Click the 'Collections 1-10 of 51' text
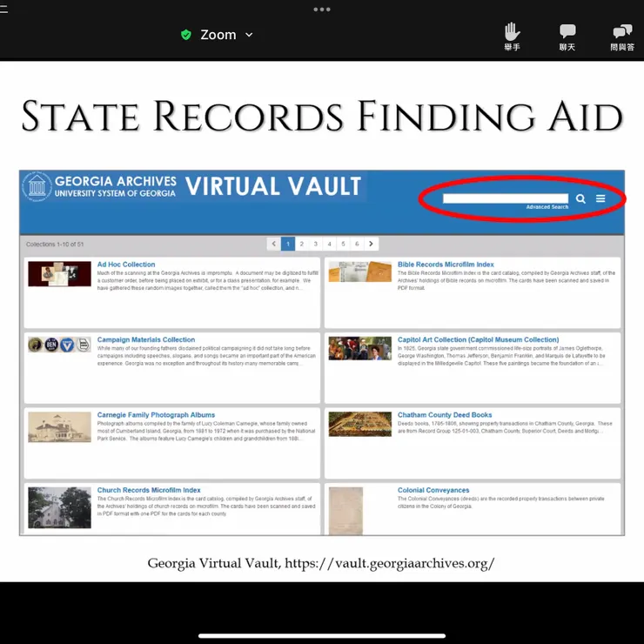 click(55, 245)
